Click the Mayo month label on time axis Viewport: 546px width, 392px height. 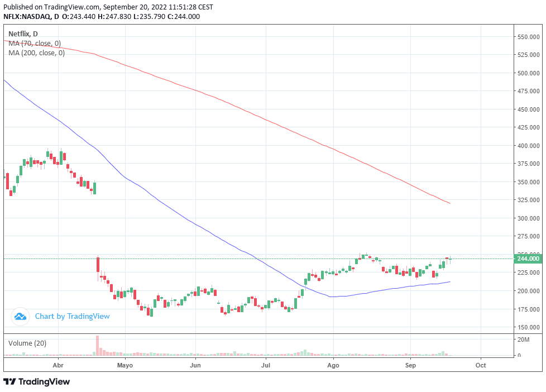[125, 365]
